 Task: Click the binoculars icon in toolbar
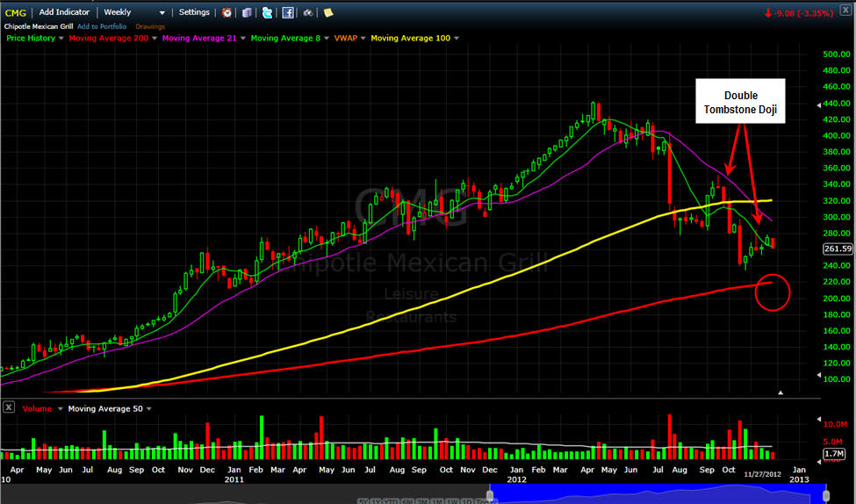(x=308, y=12)
